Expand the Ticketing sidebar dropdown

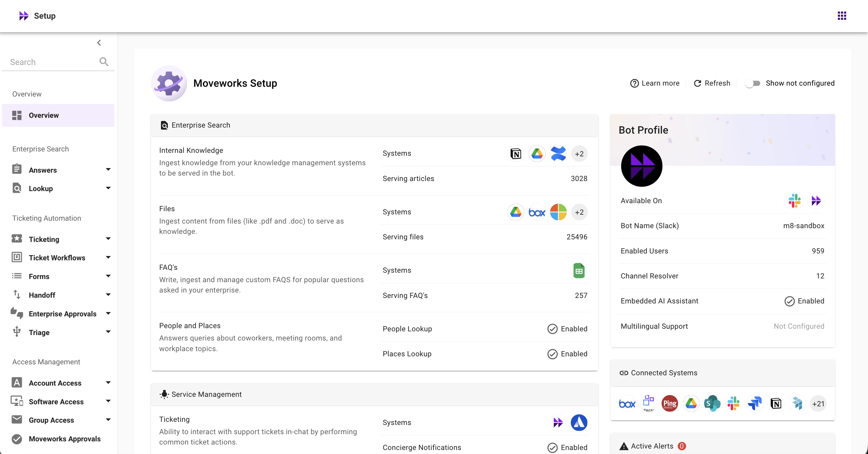coord(108,239)
